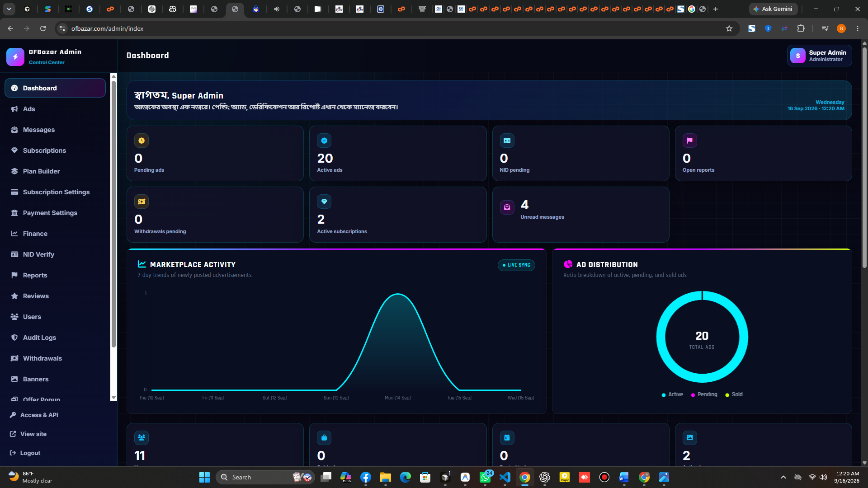The image size is (868, 488).
Task: Open Reviews in sidebar
Action: [x=55, y=296]
